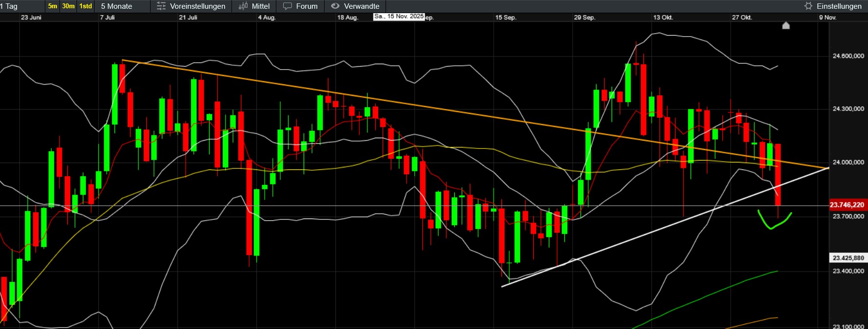Select the 30m timeframe button
868x329 pixels.
tap(68, 6)
